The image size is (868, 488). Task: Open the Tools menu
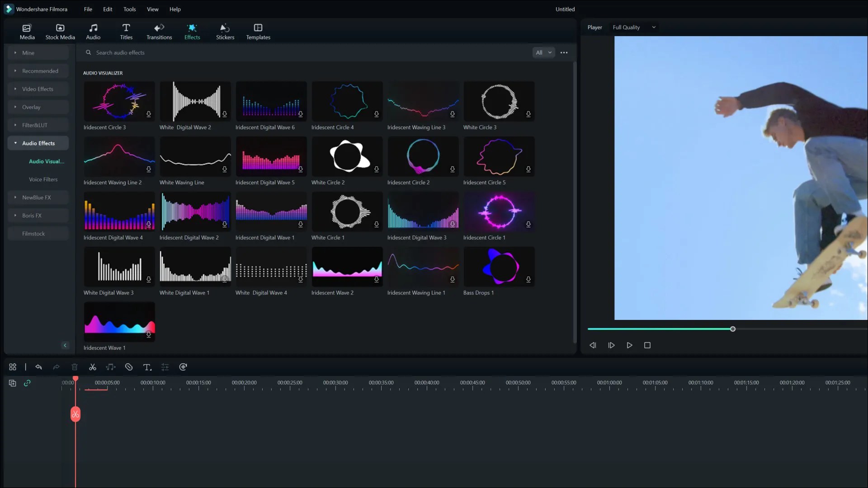[129, 9]
